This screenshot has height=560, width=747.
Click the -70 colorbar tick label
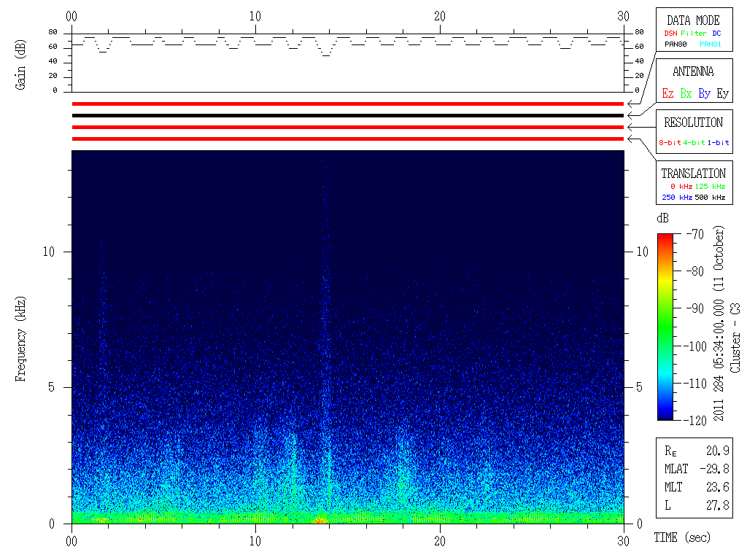694,234
